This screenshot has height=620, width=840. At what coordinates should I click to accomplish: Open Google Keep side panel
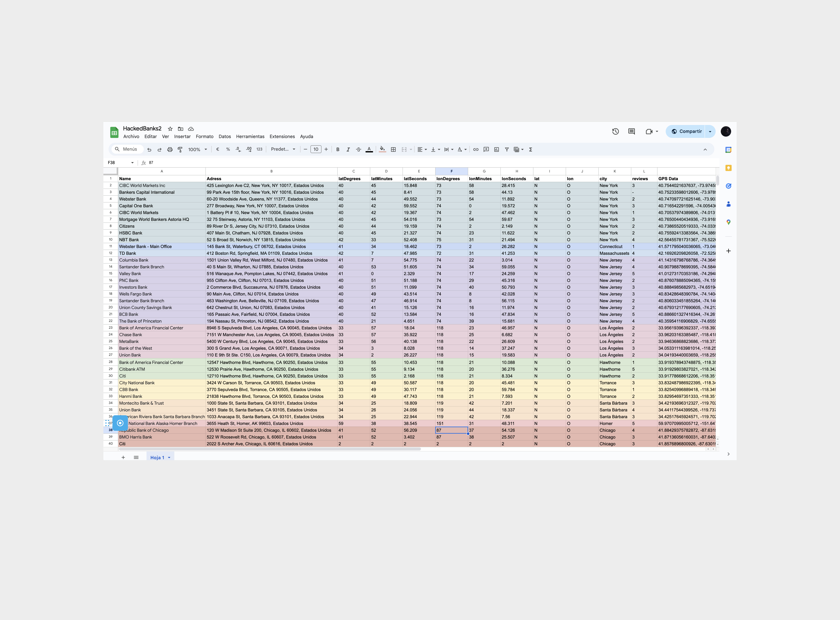coord(728,168)
